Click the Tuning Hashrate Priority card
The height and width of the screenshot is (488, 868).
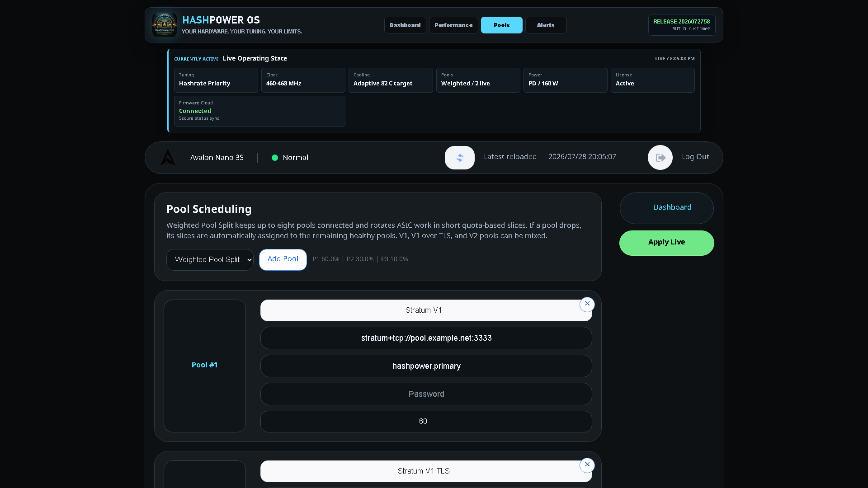pos(216,80)
